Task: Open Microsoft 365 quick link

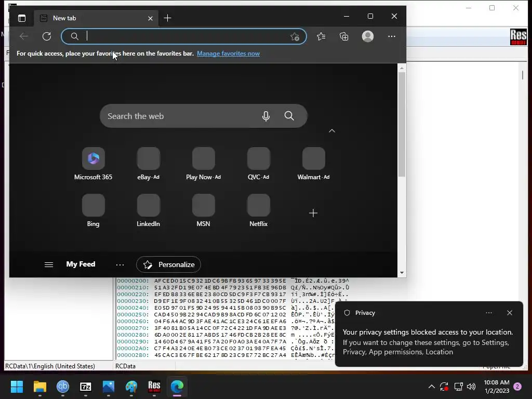Action: 94,164
